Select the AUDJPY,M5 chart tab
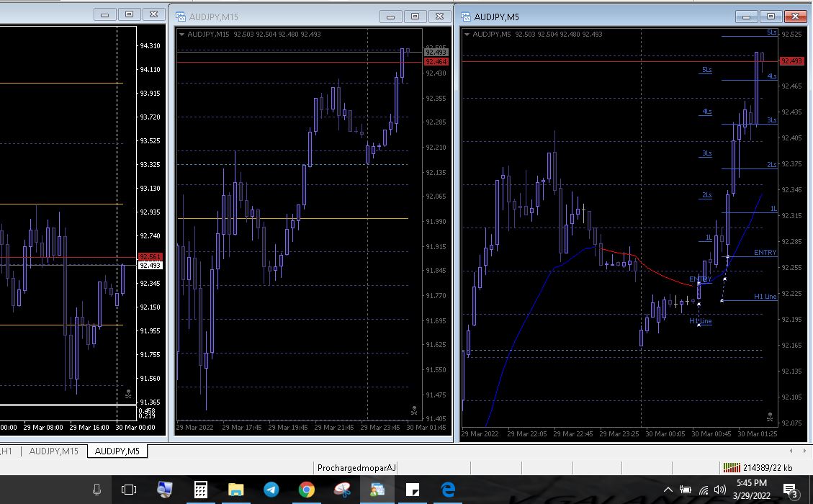Image resolution: width=813 pixels, height=504 pixels. pyautogui.click(x=117, y=451)
